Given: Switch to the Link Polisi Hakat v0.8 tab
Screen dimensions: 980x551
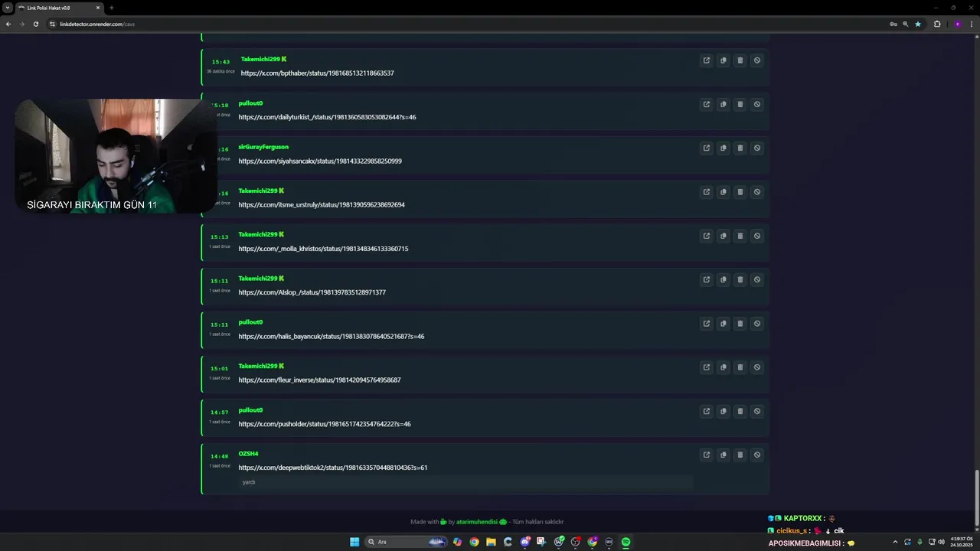Looking at the screenshot, I should [60, 8].
